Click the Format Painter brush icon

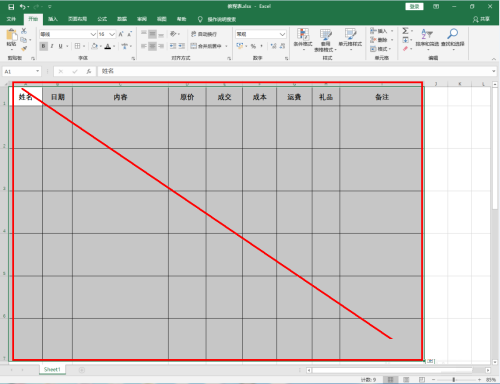tap(24, 49)
